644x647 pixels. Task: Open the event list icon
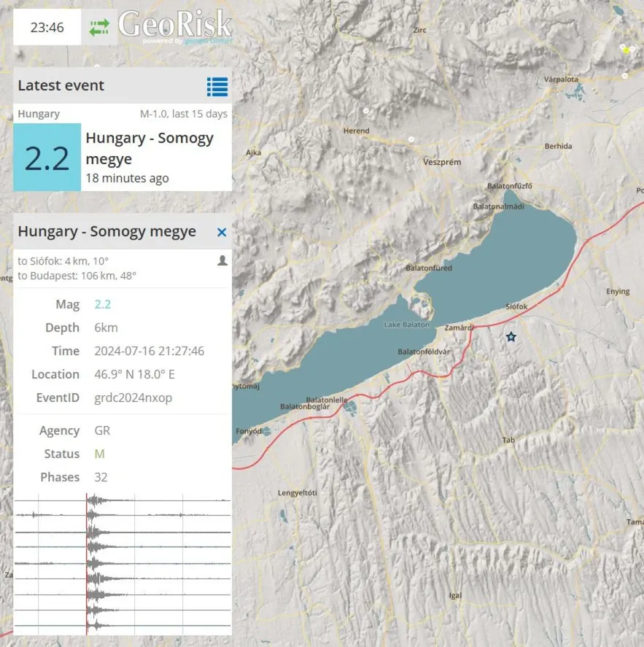pyautogui.click(x=217, y=86)
